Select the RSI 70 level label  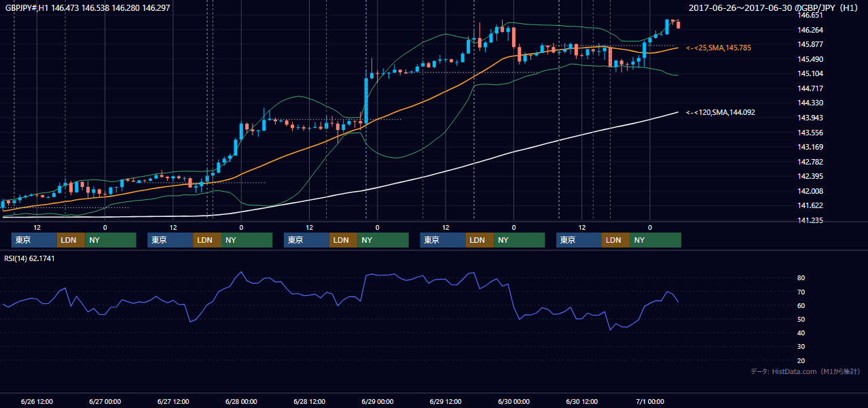[x=801, y=292]
